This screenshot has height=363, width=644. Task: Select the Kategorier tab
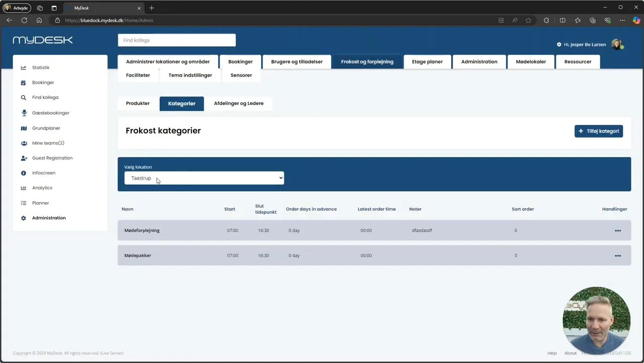(x=182, y=103)
